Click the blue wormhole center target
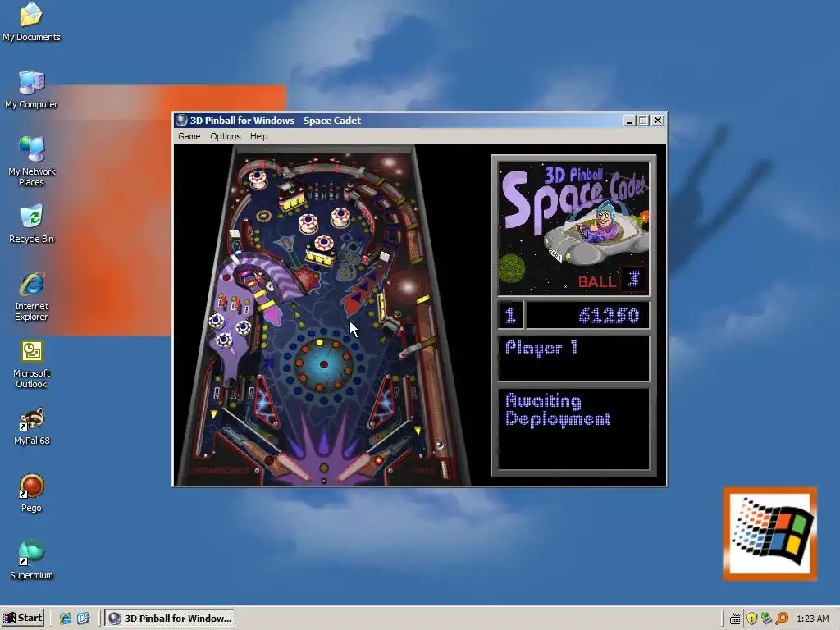Image resolution: width=840 pixels, height=630 pixels. pyautogui.click(x=323, y=364)
